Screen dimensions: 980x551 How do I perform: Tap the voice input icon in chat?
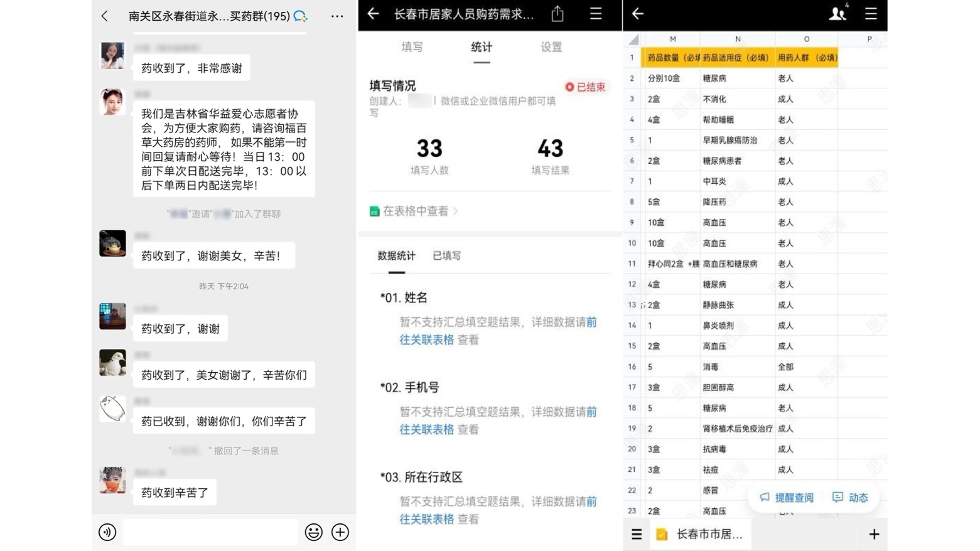click(x=107, y=532)
